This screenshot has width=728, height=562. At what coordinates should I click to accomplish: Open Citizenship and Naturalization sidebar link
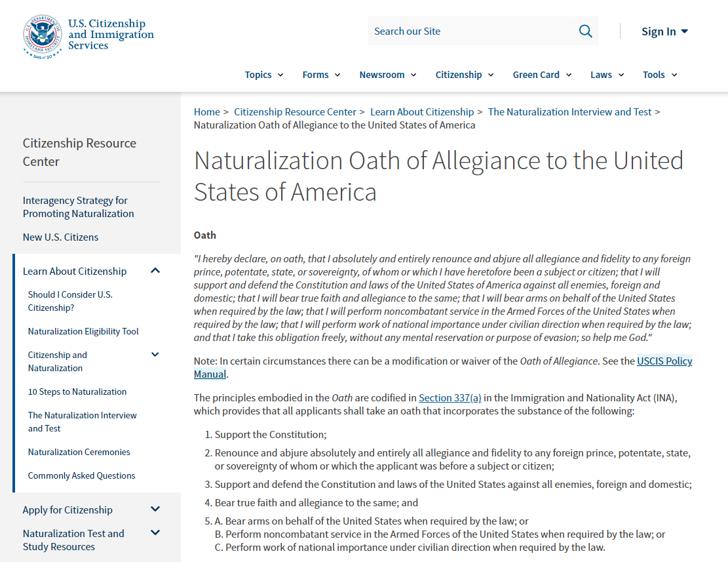57,362
